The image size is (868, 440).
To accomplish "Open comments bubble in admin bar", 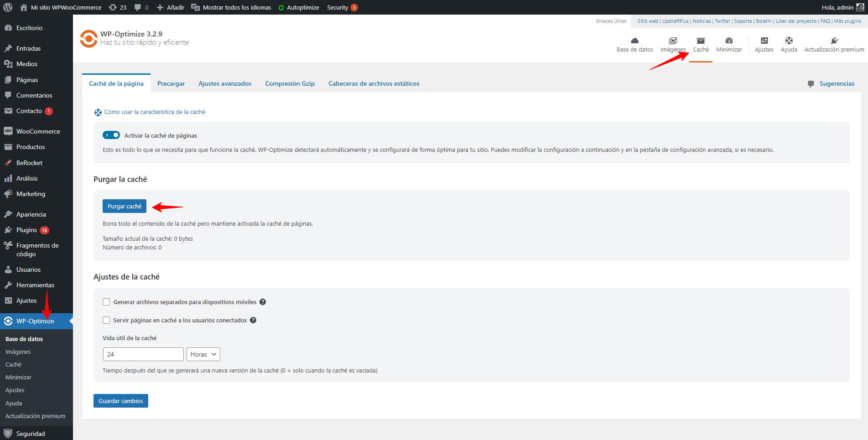I will click(138, 7).
